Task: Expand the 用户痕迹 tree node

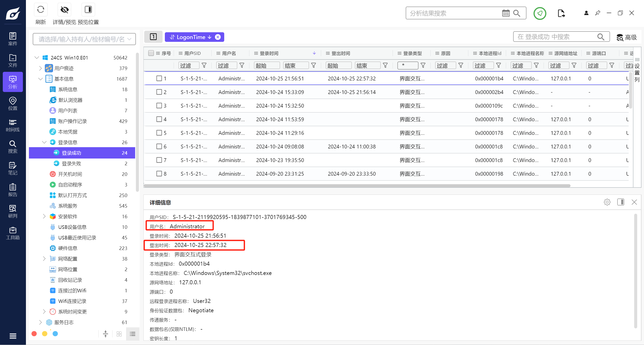Action: point(41,68)
